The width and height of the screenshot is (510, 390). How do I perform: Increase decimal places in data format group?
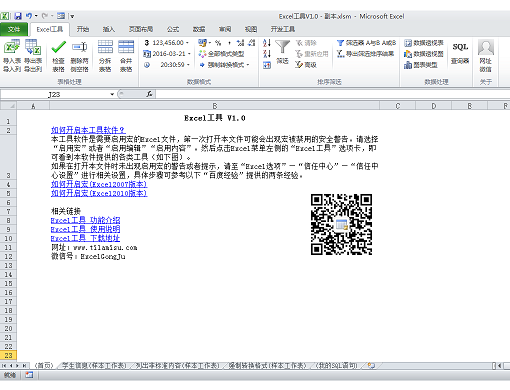[x=240, y=43]
